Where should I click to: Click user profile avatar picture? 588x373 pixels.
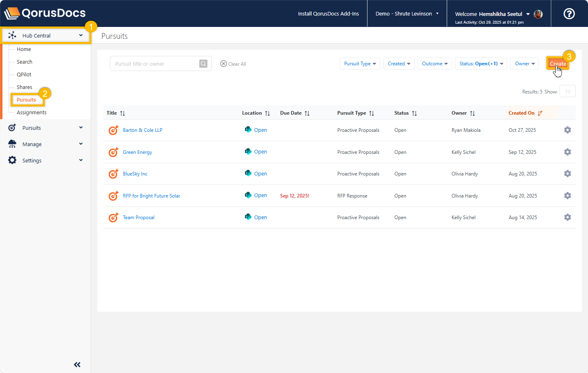(x=538, y=14)
